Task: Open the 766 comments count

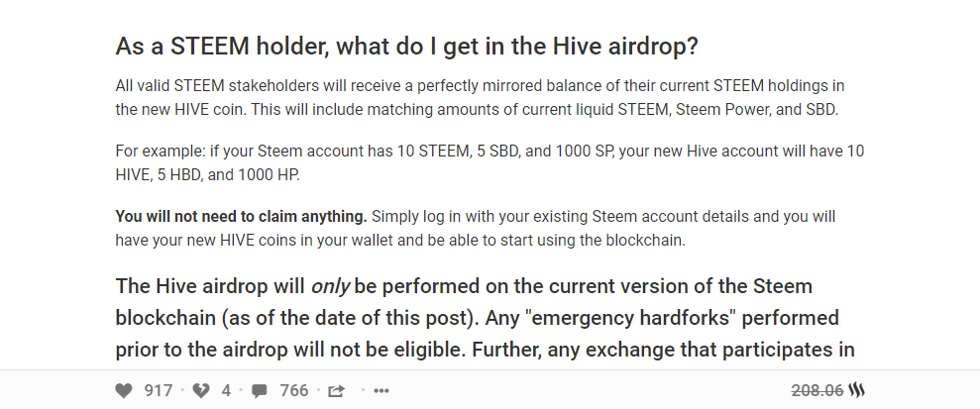Action: click(x=294, y=390)
